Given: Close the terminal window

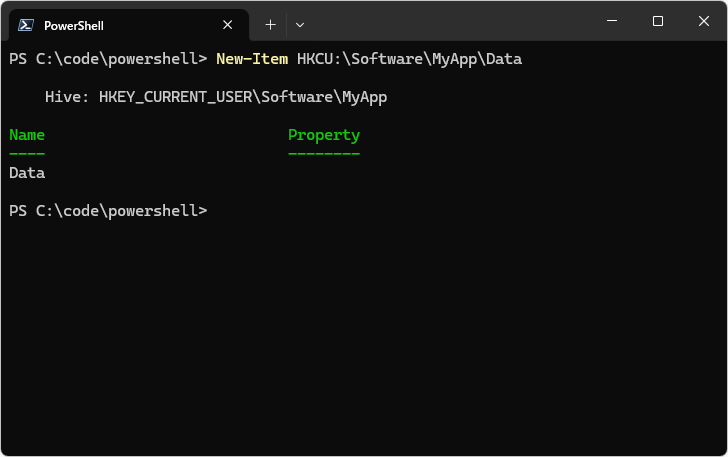Looking at the screenshot, I should (x=703, y=21).
